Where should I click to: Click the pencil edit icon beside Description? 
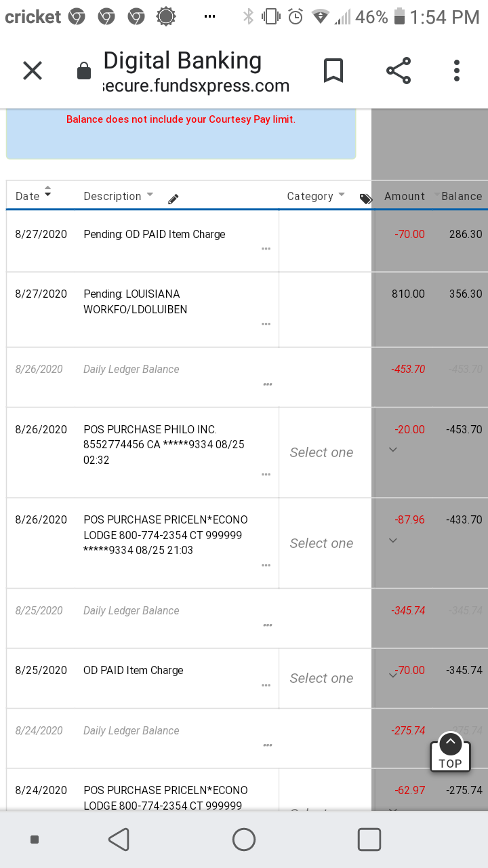(173, 199)
